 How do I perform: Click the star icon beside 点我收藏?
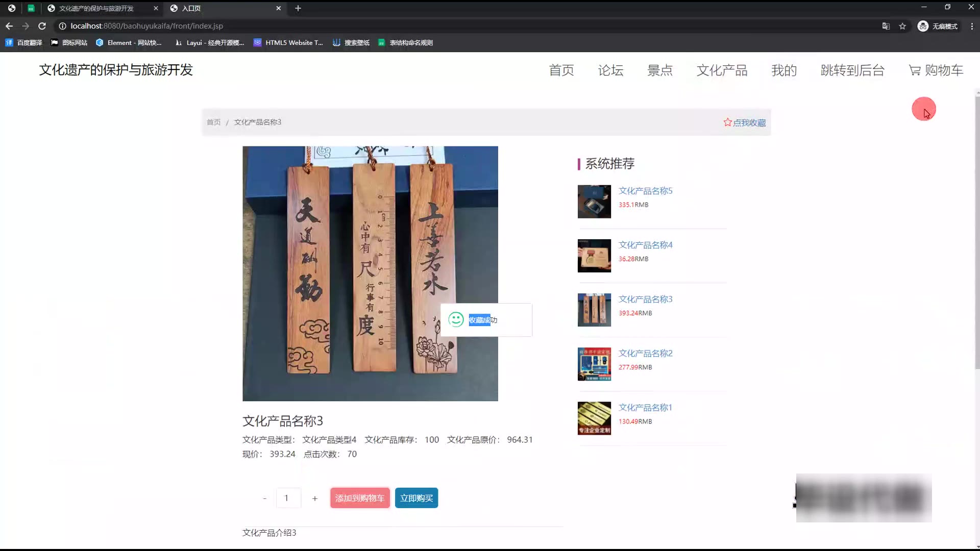727,122
